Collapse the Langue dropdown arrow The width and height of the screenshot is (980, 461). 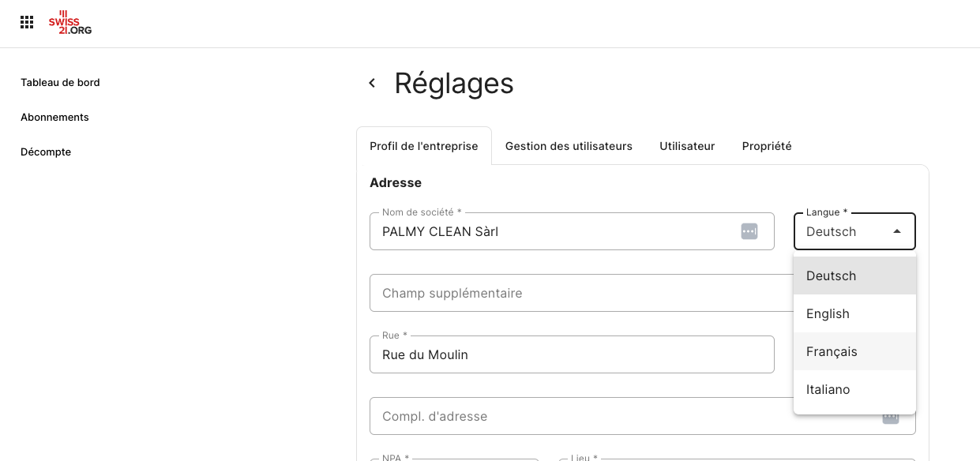(896, 231)
